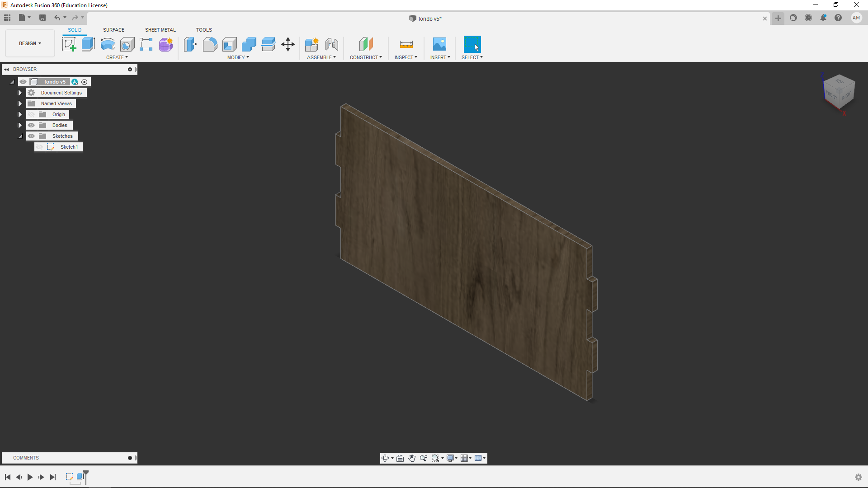
Task: Hide the Bodies folder visibility
Action: point(31,125)
